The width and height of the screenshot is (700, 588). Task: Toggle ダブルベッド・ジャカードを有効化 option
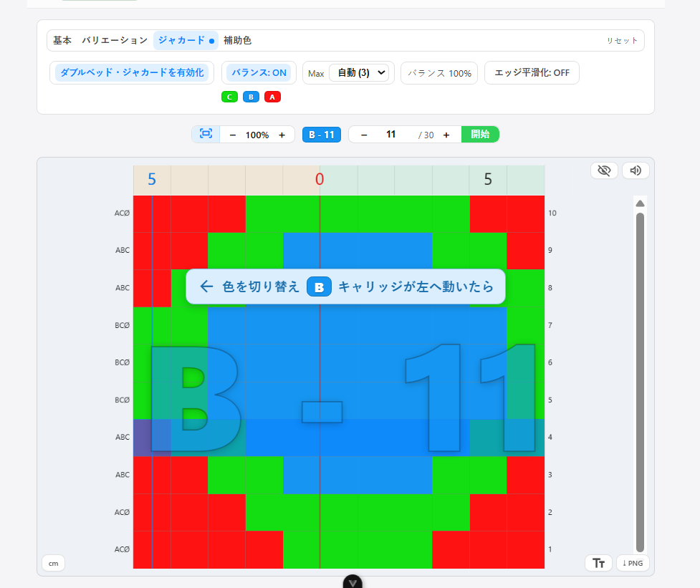132,72
